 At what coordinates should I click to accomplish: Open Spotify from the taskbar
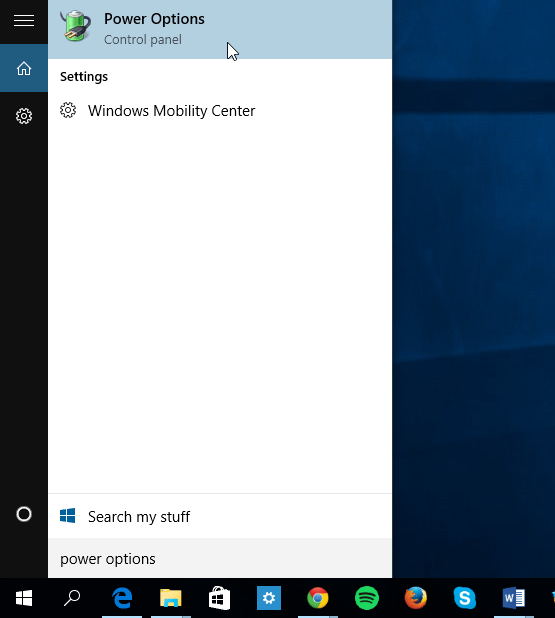click(x=367, y=598)
